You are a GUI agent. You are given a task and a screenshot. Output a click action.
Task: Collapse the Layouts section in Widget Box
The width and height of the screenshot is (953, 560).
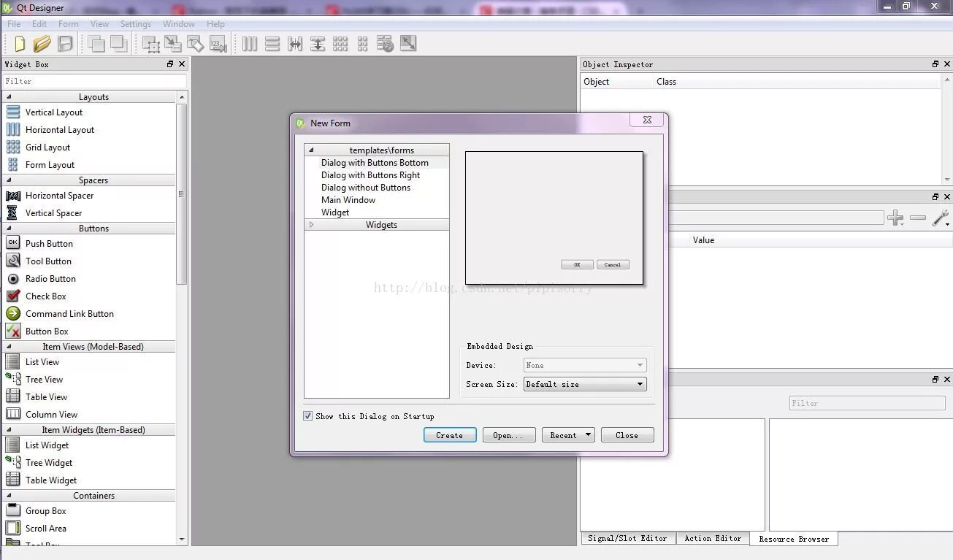tap(9, 97)
